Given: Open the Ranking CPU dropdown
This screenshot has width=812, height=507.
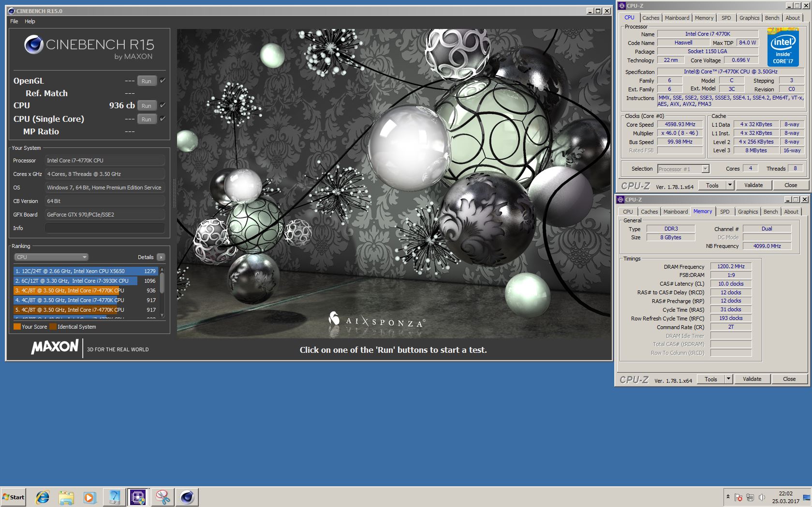Looking at the screenshot, I should [x=51, y=257].
